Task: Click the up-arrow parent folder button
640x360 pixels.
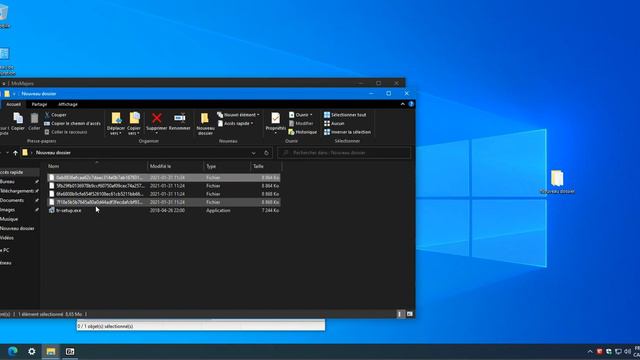Action: point(16,153)
